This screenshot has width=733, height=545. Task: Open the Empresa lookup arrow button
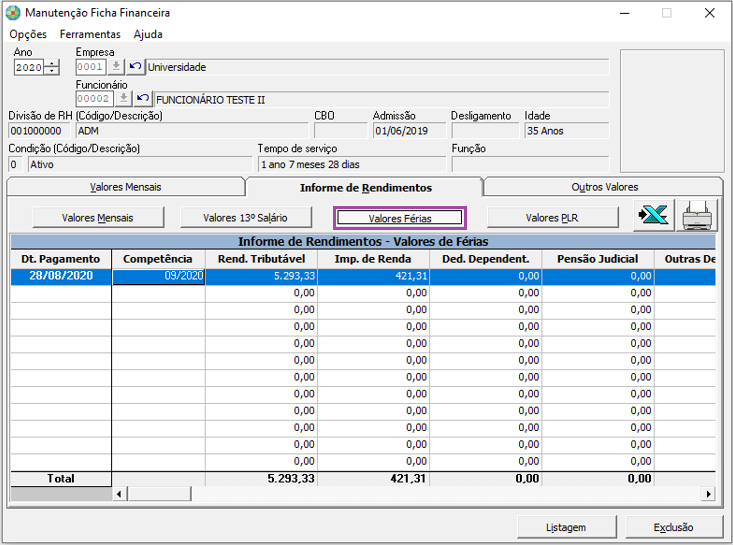click(116, 67)
